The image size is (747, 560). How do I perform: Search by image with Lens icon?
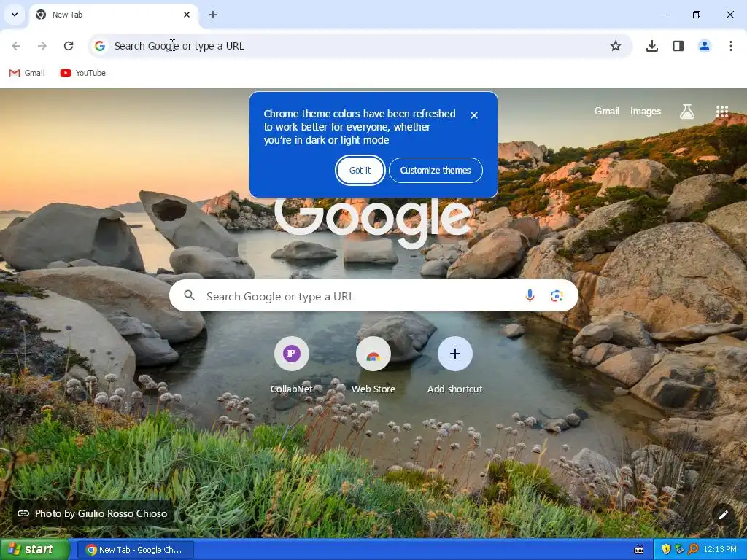coord(557,296)
